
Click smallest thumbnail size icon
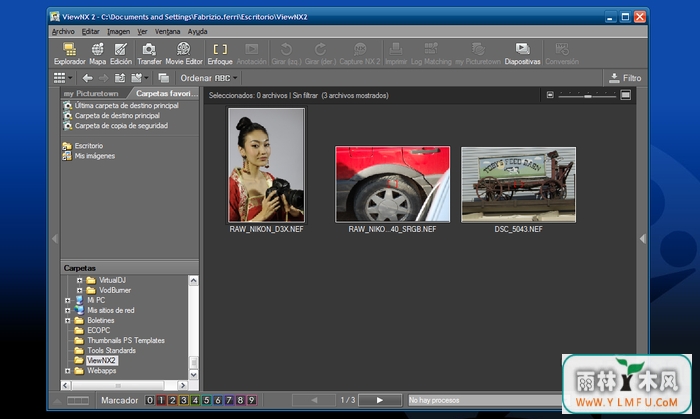[550, 95]
